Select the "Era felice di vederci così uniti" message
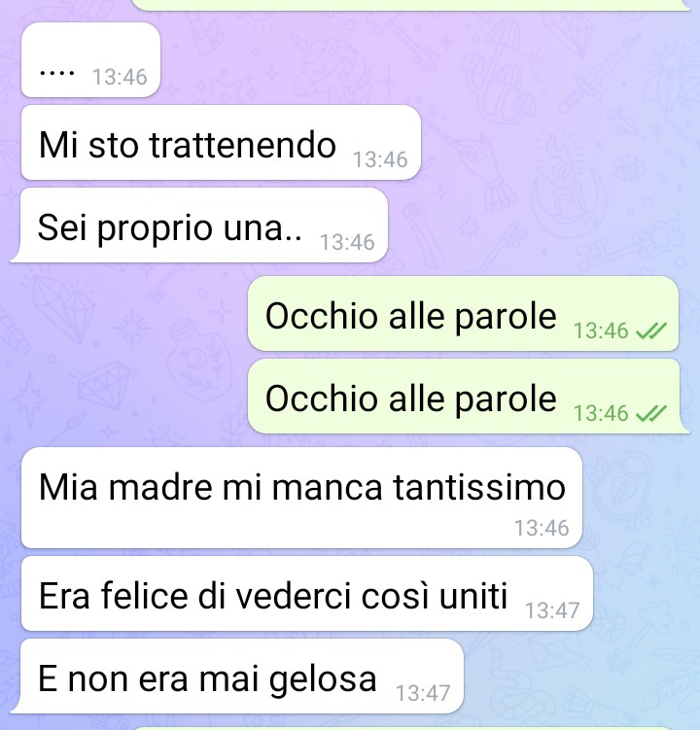The width and height of the screenshot is (700, 730). click(307, 594)
